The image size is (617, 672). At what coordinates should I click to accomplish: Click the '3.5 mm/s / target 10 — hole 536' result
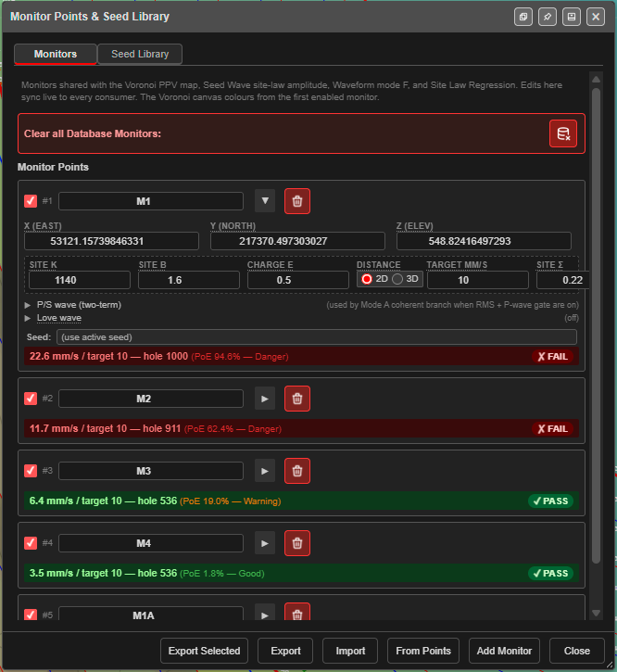pos(103,573)
